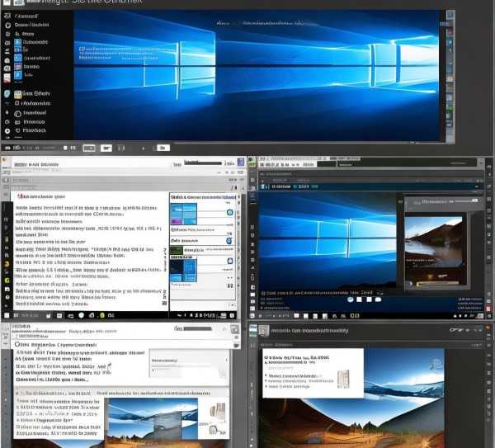Click the round blue icon beside the tile-grid thumbnail
Image resolution: width=495 pixels, height=448 pixels.
click(x=230, y=213)
